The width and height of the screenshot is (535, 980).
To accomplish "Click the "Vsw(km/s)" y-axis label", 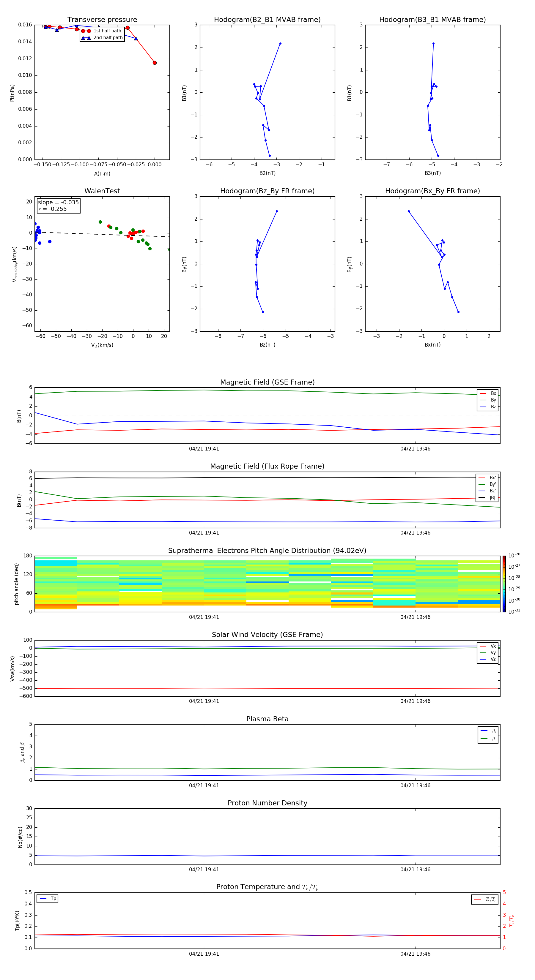I will pyautogui.click(x=12, y=668).
